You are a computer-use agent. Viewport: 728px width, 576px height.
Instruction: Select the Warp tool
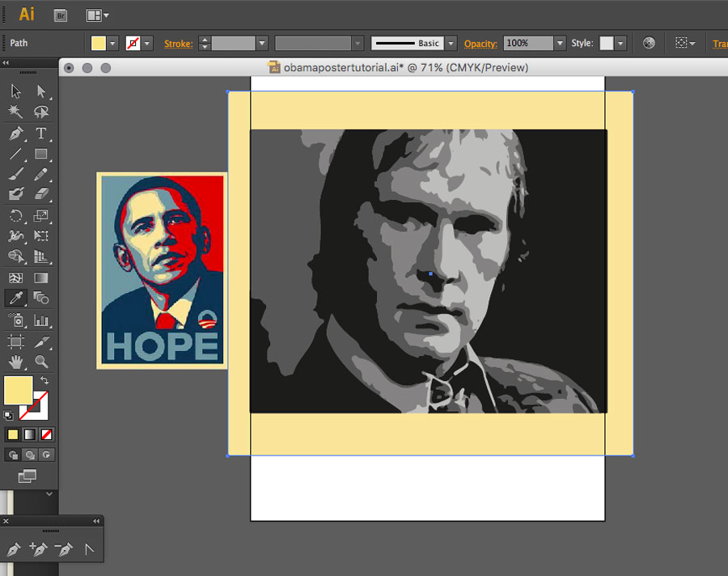[x=16, y=236]
